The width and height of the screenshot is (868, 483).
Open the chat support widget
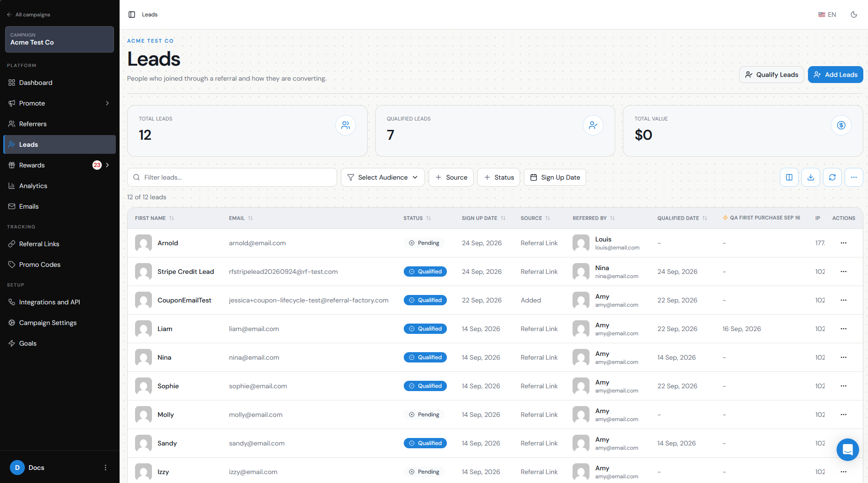tap(848, 450)
